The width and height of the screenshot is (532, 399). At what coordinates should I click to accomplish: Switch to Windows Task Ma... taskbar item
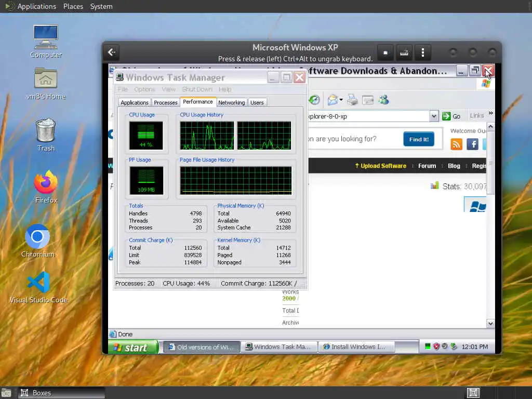point(279,347)
